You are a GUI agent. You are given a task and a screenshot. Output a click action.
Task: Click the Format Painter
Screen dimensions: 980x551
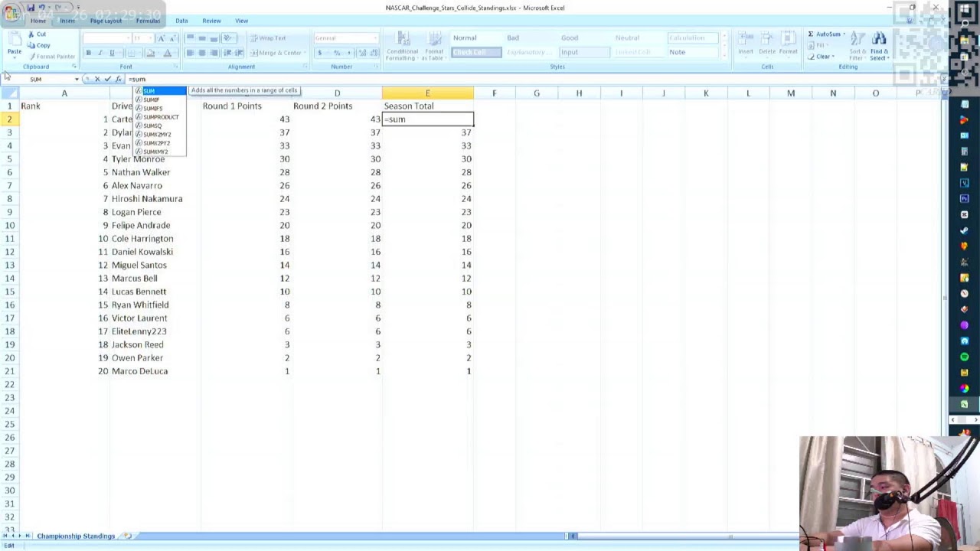(51, 56)
